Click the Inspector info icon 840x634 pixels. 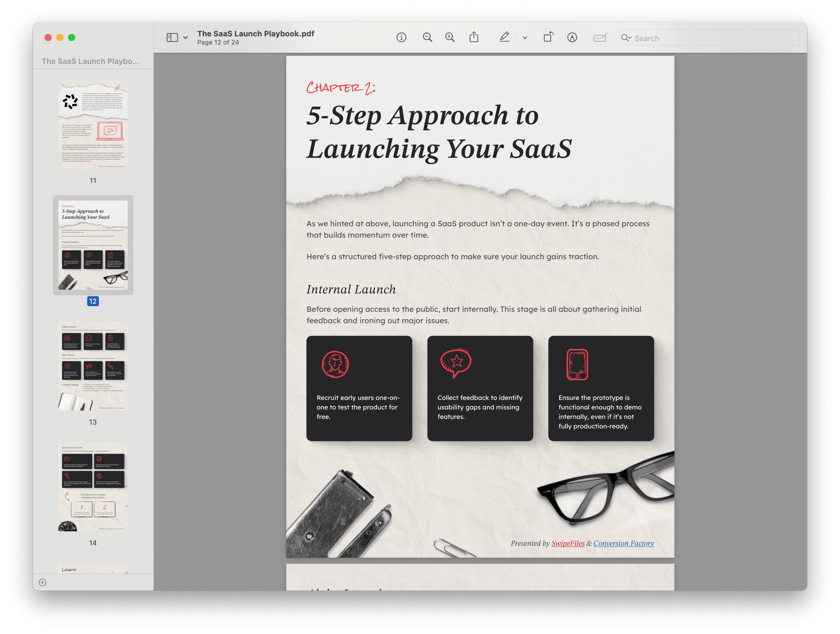(x=401, y=37)
